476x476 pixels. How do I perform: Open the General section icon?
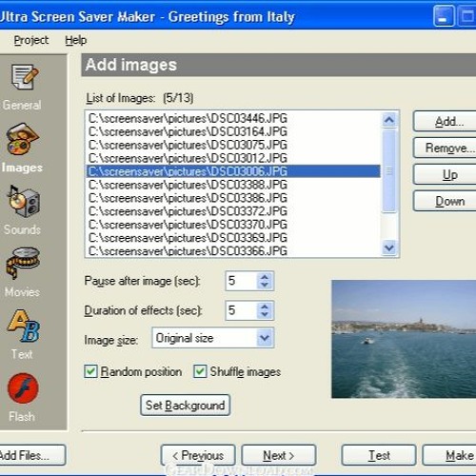(x=24, y=77)
